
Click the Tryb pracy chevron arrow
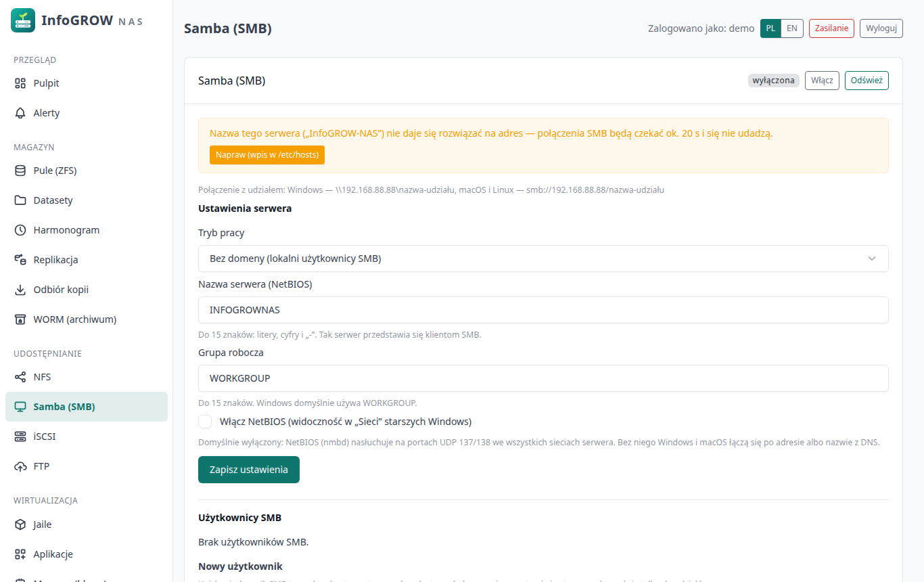point(872,259)
